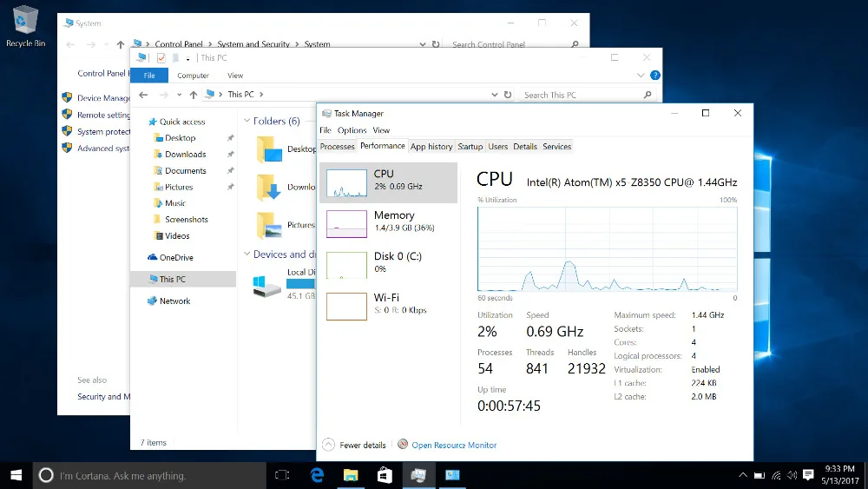The width and height of the screenshot is (868, 489).
Task: Open Task Manager Options menu
Action: pyautogui.click(x=352, y=130)
